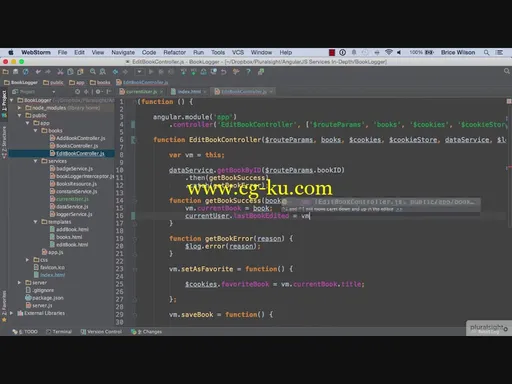Viewport: 512px width, 384px height.
Task: Select loggerService.js in project tree
Action: tap(71, 214)
